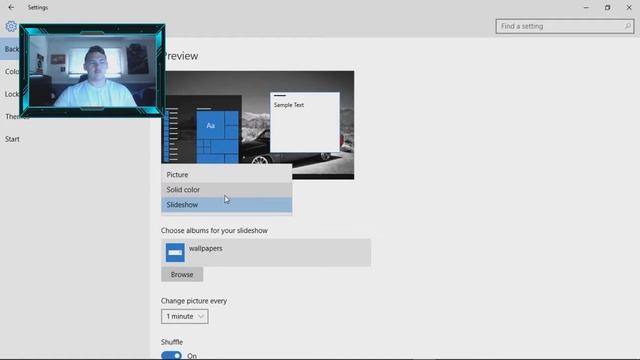The width and height of the screenshot is (640, 360).
Task: Open the 1 minute interval dropdown
Action: [184, 316]
